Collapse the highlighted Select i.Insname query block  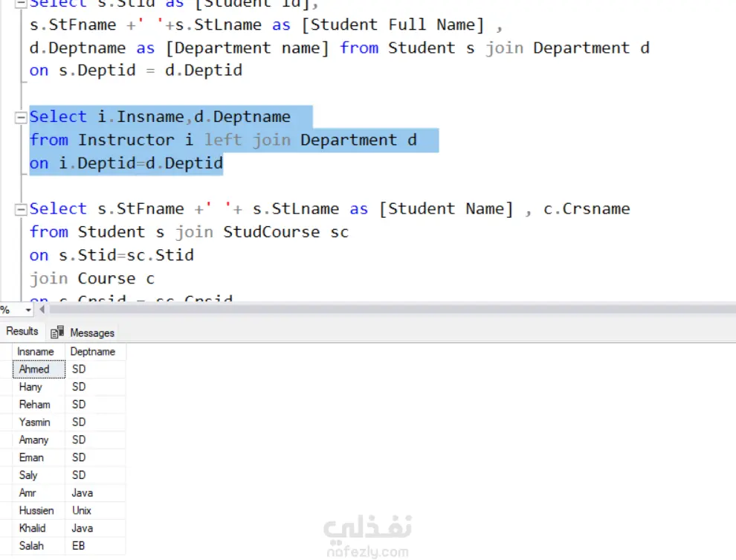[x=20, y=118]
